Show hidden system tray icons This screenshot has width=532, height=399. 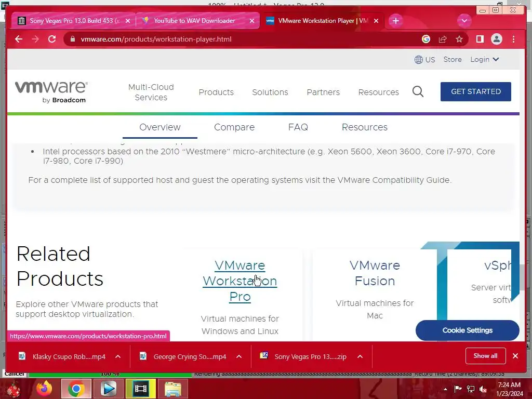[445, 389]
